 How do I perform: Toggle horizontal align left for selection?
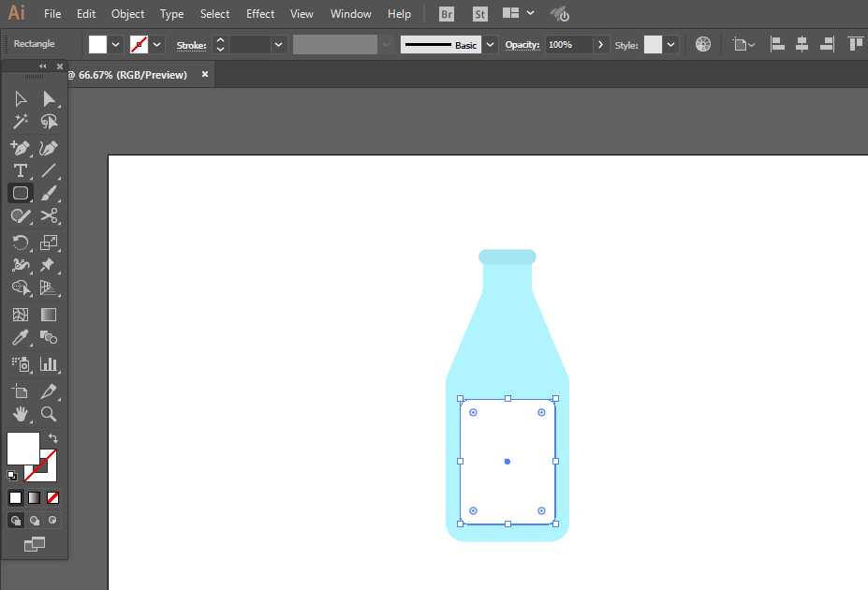777,43
